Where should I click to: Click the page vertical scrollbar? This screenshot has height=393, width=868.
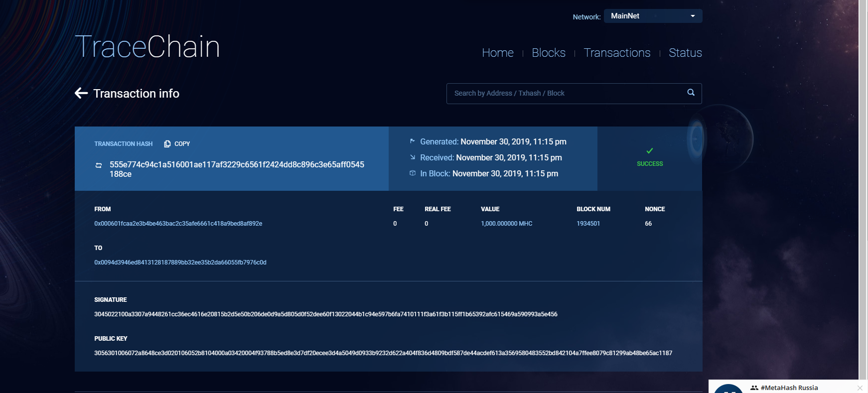[x=863, y=189]
